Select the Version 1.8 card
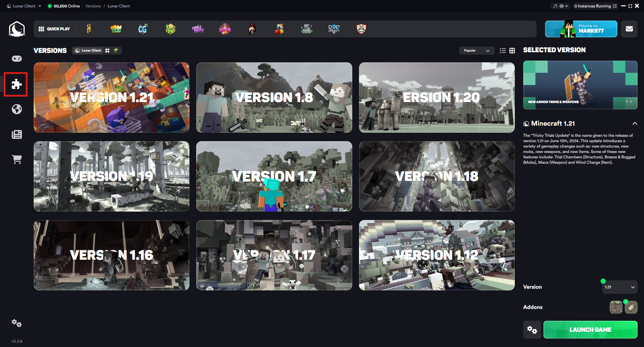The image size is (644, 347). click(274, 97)
